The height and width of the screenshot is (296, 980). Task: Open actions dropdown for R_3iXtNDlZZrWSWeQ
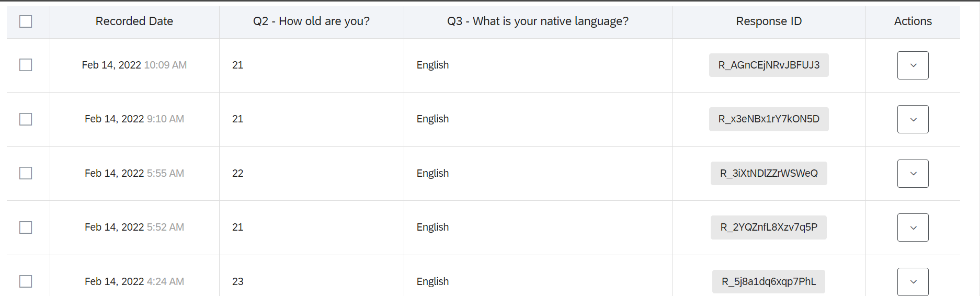(913, 174)
